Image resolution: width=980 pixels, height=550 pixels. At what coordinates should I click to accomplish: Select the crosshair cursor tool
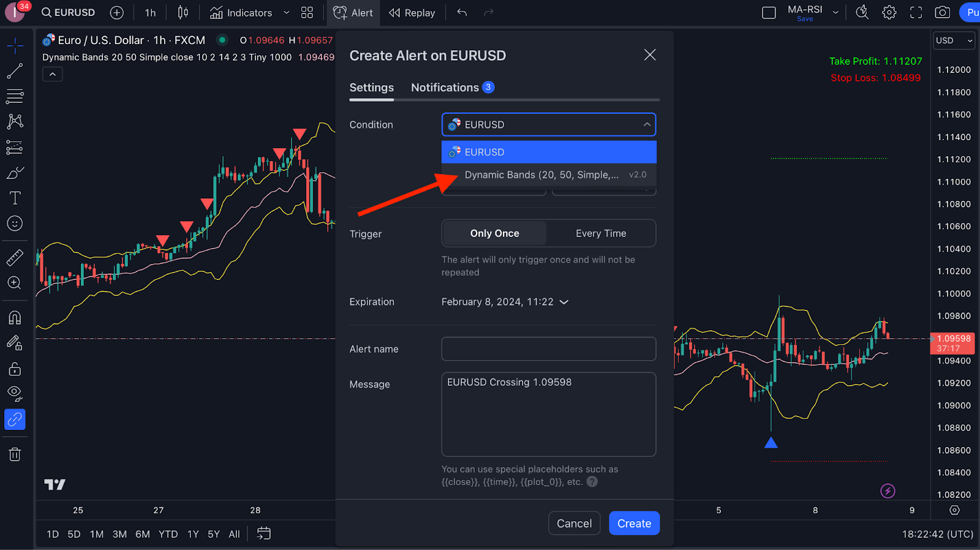coord(15,45)
